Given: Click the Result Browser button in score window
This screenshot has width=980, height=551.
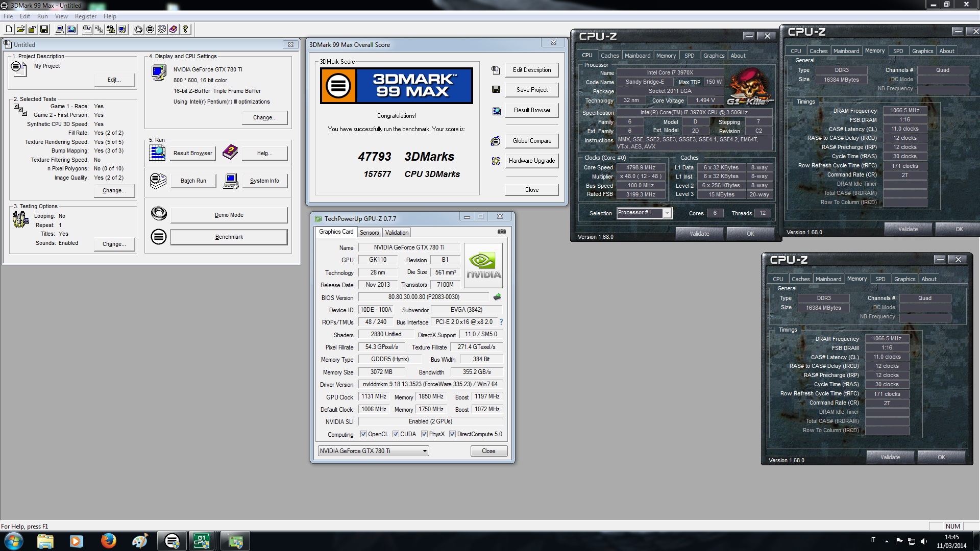Looking at the screenshot, I should [x=532, y=110].
